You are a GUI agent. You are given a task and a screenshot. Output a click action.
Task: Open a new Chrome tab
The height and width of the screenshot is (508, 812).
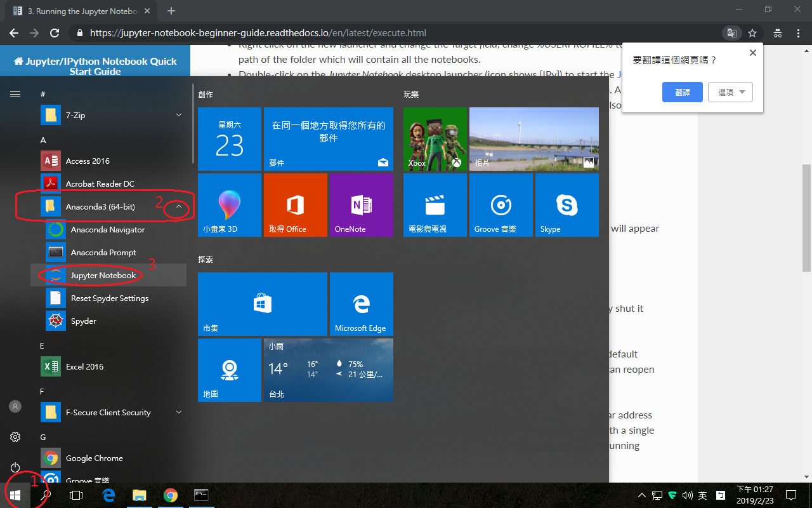point(171,11)
